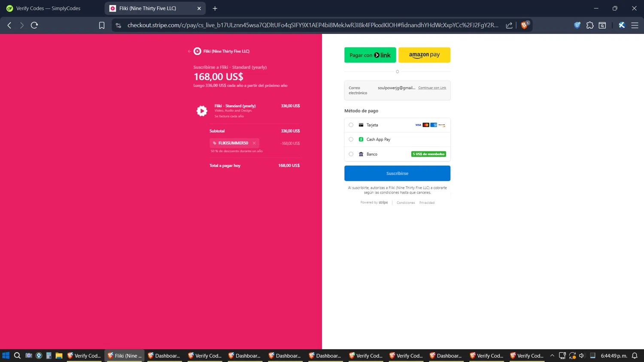Viewport: 644px width, 362px height.
Task: Click the Subtotal label
Action: [217, 131]
